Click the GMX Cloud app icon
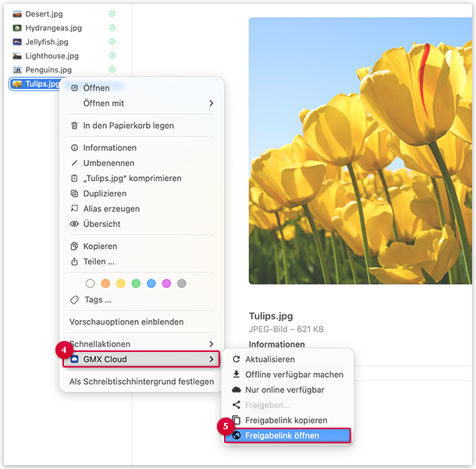Screen dimensions: 476x469 pyautogui.click(x=75, y=359)
